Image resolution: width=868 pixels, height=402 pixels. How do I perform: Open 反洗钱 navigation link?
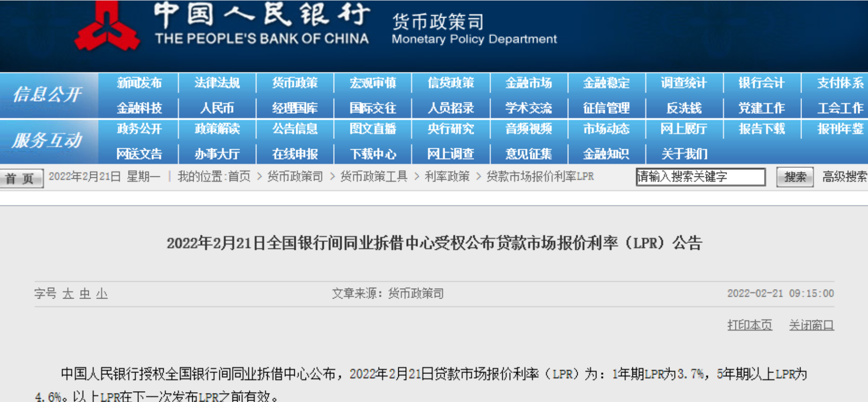pyautogui.click(x=684, y=108)
